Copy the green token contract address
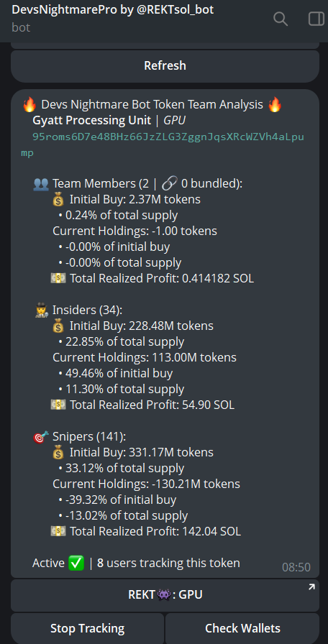Screen dimensions: 328x644 (x=163, y=145)
